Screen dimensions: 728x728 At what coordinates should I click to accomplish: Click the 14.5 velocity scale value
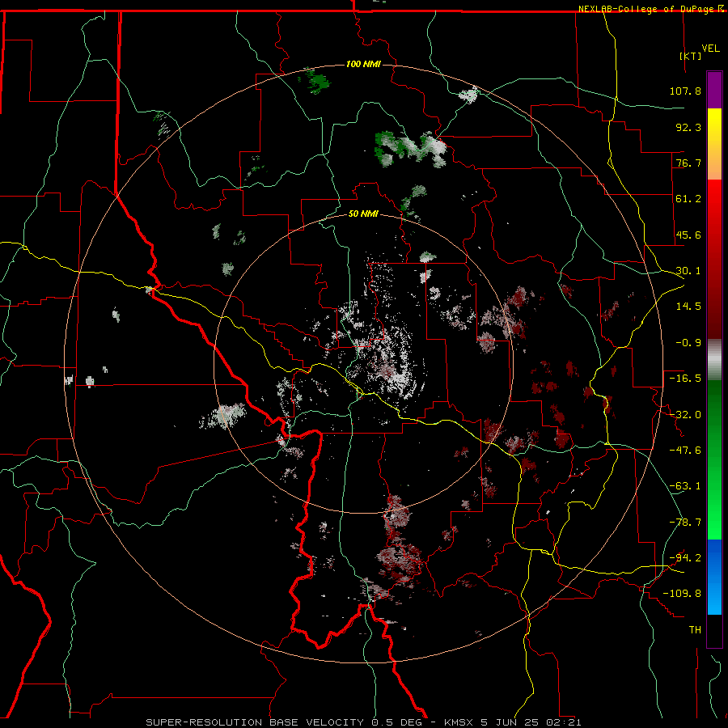688,306
